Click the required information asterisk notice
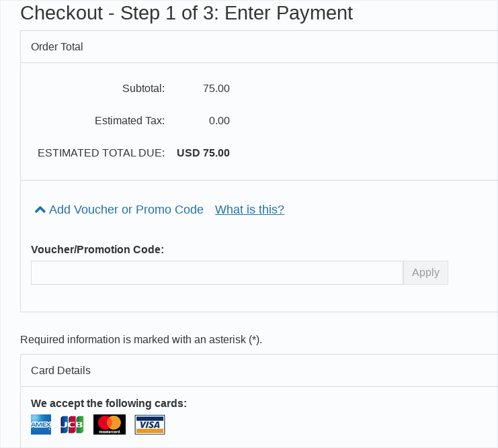This screenshot has width=498, height=448. tap(141, 339)
